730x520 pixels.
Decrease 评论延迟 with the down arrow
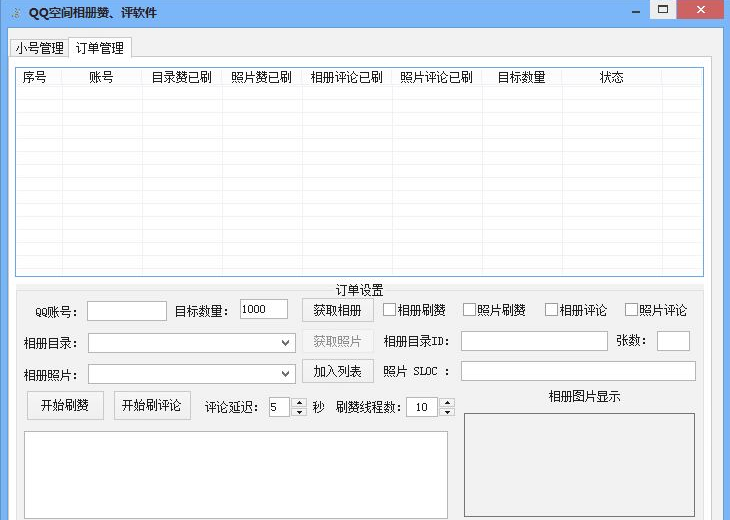pyautogui.click(x=299, y=412)
